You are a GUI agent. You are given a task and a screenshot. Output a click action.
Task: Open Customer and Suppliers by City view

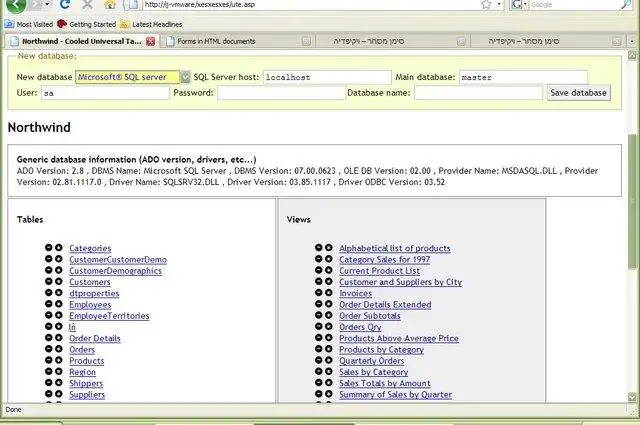click(x=400, y=282)
